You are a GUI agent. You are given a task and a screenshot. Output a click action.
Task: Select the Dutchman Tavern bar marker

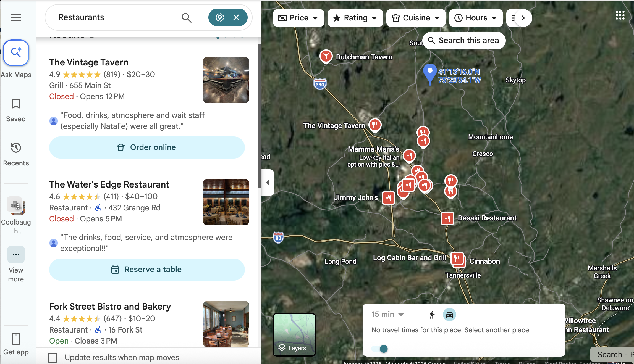coord(326,56)
